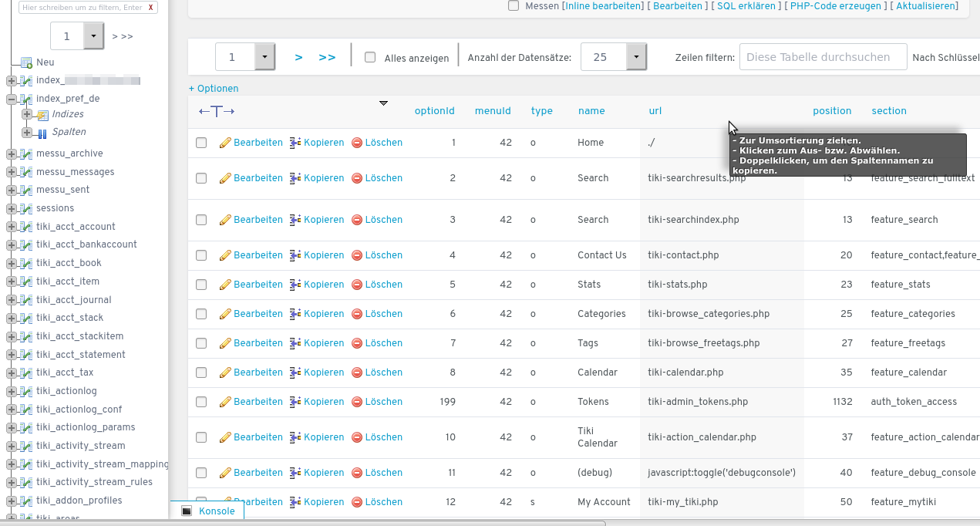Image resolution: width=980 pixels, height=526 pixels.
Task: Click the copy icon in (debug) row
Action: (295, 473)
